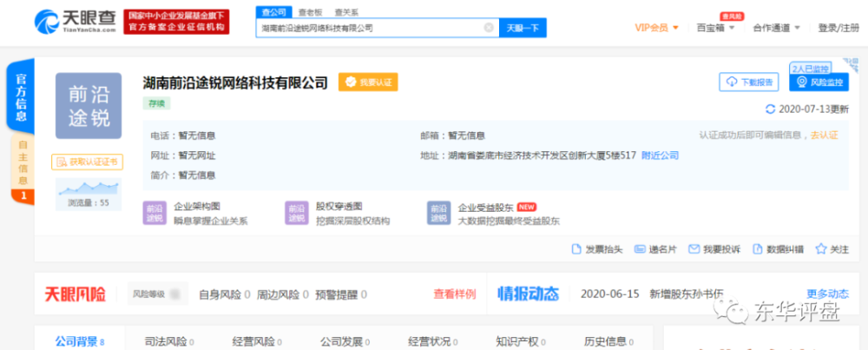Viewport: 868px width, 350px height.
Task: Click the 前沿途锐 company logo thumbnail
Action: click(x=89, y=105)
